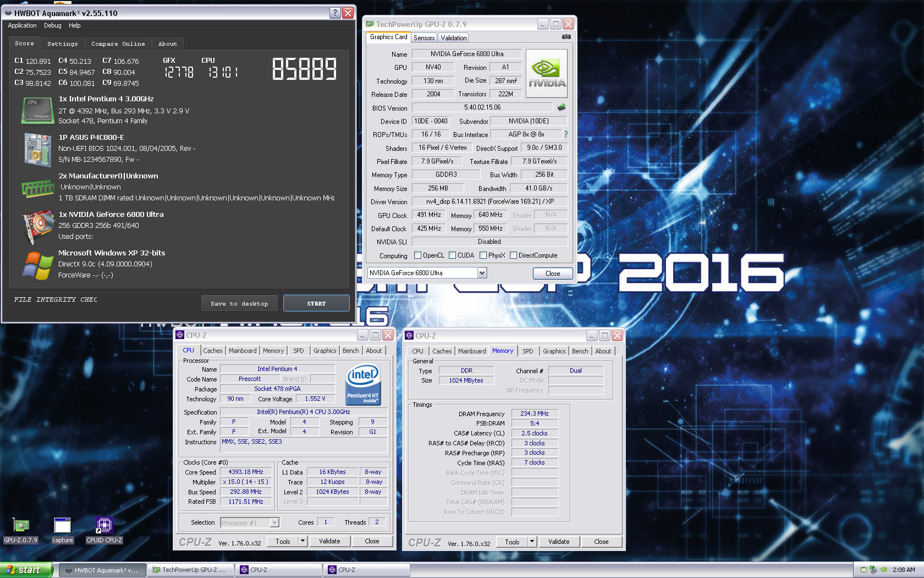
Task: Open GPU-Z.0.7.9 desktop shortcut
Action: tap(21, 531)
